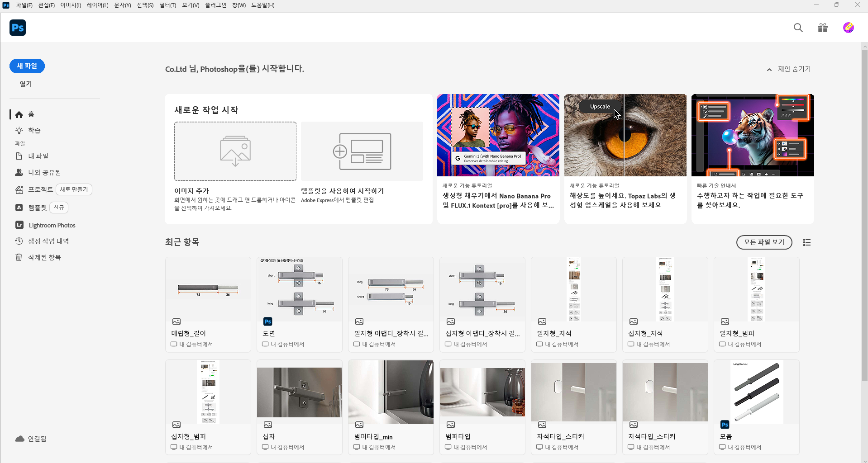Click 모든 파일 보기 button

tap(764, 242)
